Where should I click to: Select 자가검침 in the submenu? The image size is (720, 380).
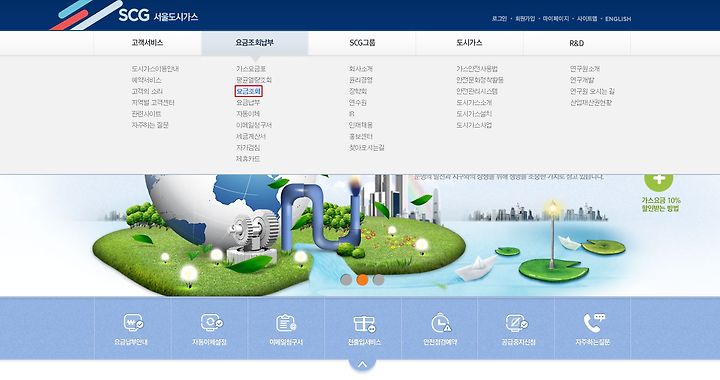point(248,148)
